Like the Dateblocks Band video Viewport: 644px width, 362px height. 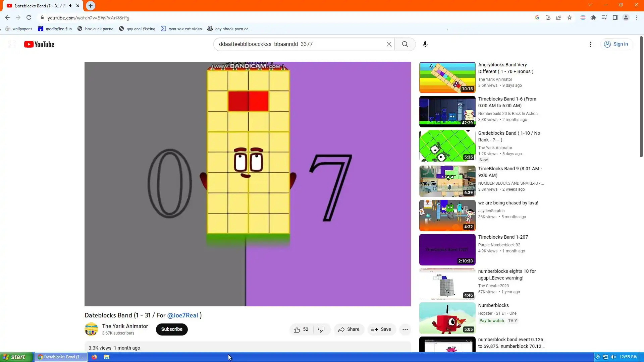pos(301,329)
